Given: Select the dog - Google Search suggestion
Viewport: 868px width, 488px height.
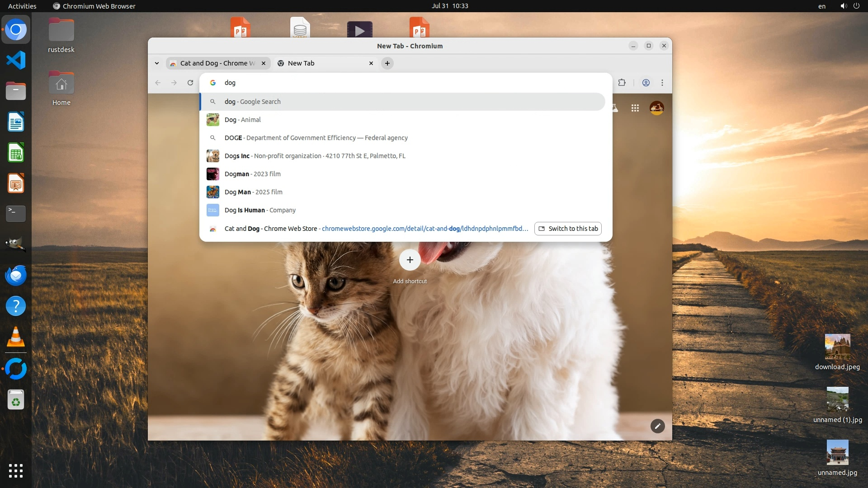Looking at the screenshot, I should pyautogui.click(x=253, y=102).
